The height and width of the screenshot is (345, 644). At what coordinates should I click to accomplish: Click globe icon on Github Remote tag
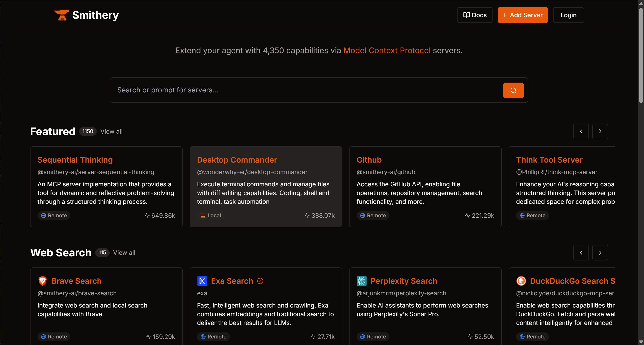(x=362, y=216)
